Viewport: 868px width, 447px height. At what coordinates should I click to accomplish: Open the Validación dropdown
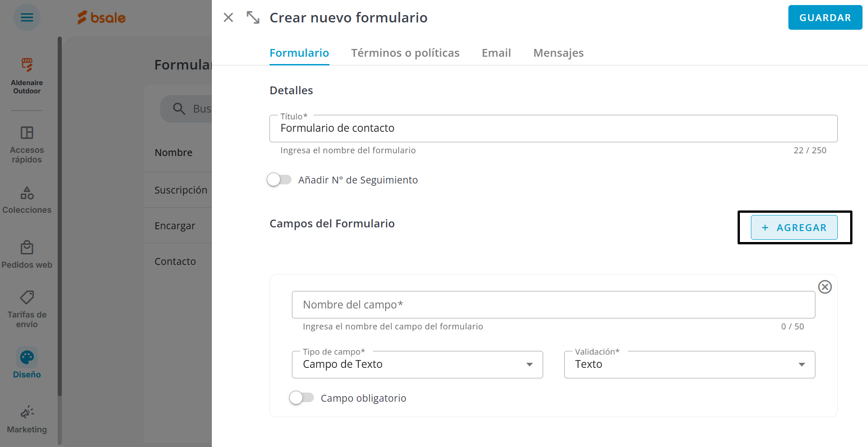[690, 365]
